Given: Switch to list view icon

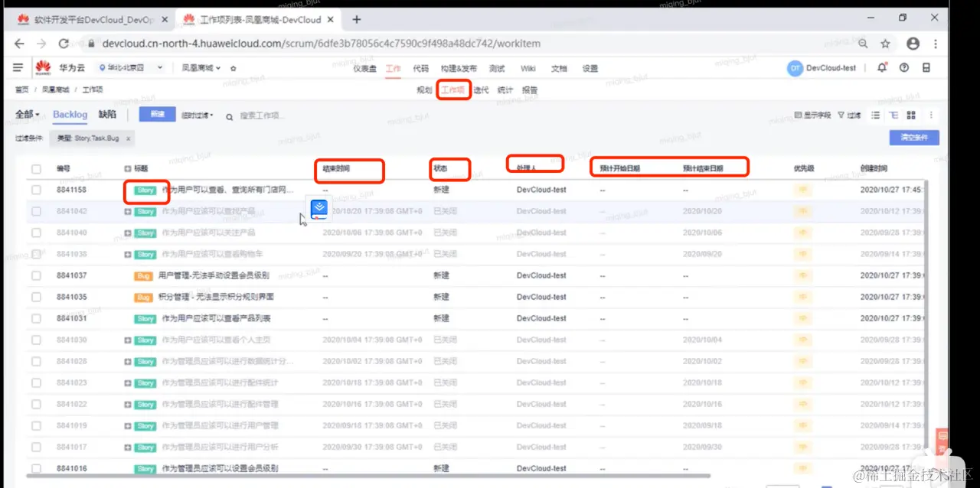Looking at the screenshot, I should (876, 115).
